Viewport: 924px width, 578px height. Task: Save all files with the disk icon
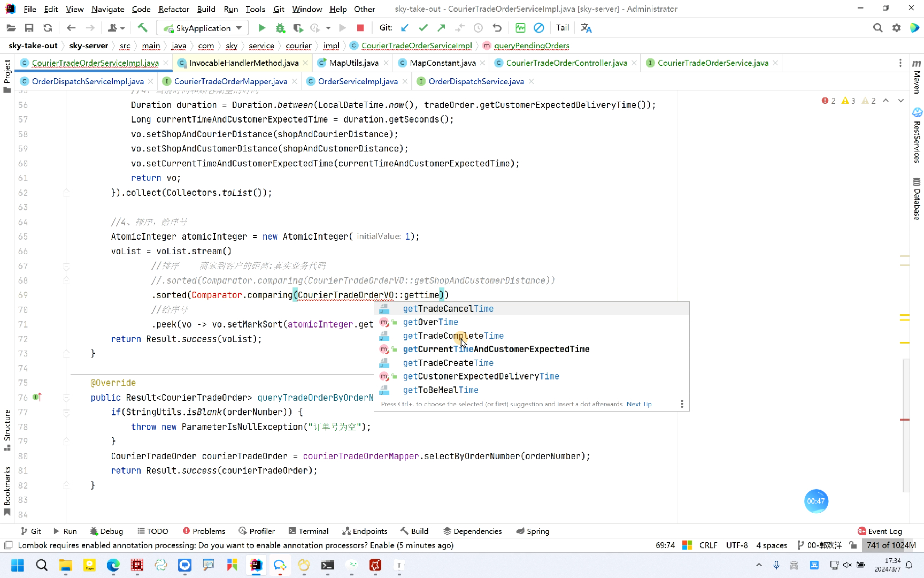[x=29, y=28]
